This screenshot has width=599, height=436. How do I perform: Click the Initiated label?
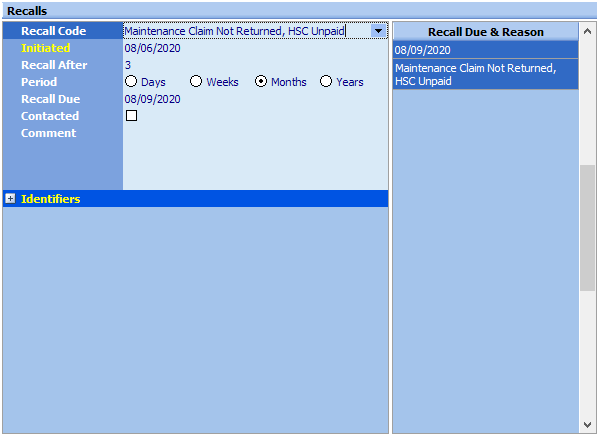tap(45, 48)
